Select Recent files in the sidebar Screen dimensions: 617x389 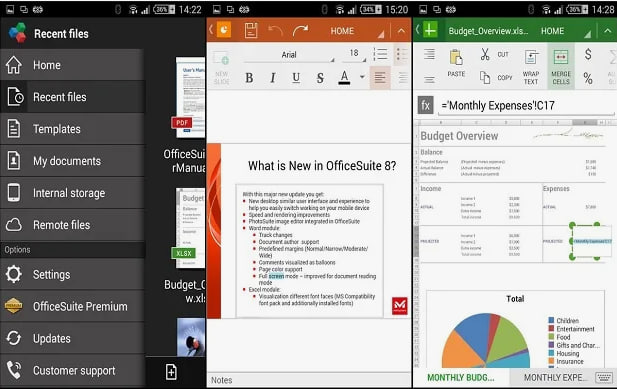tap(73, 97)
